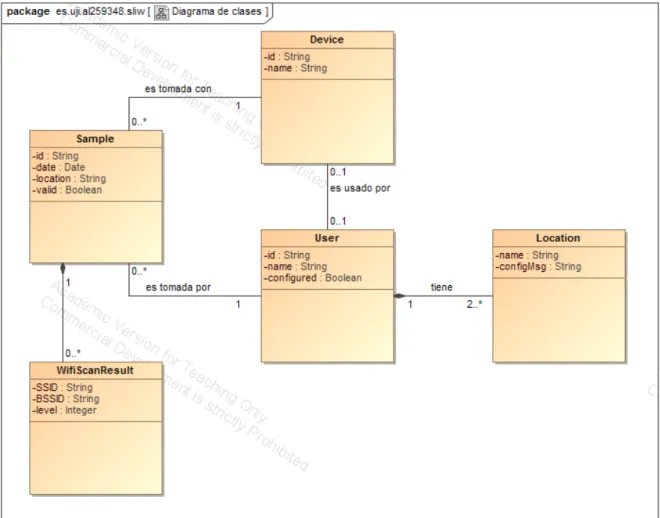Click the Location attribute '-configMsg : String'

pyautogui.click(x=538, y=266)
